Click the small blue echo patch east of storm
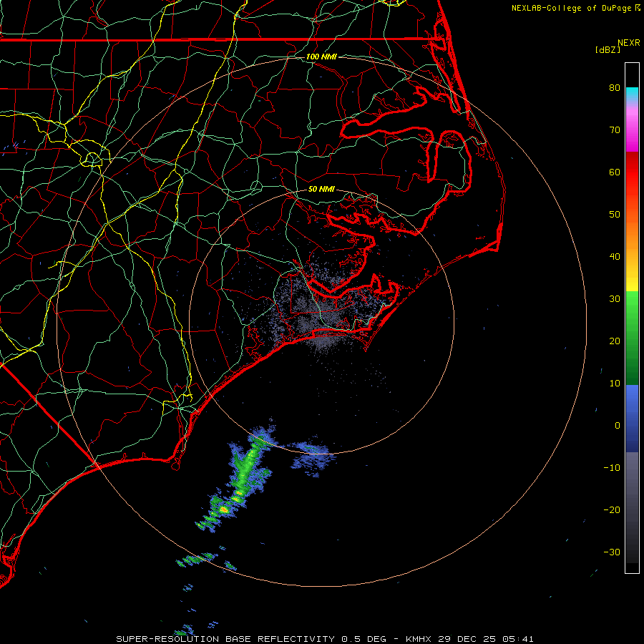 tap(311, 456)
